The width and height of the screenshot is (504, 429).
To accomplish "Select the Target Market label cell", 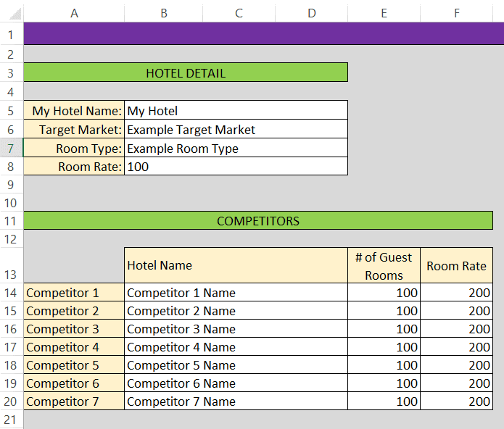I will click(x=74, y=130).
